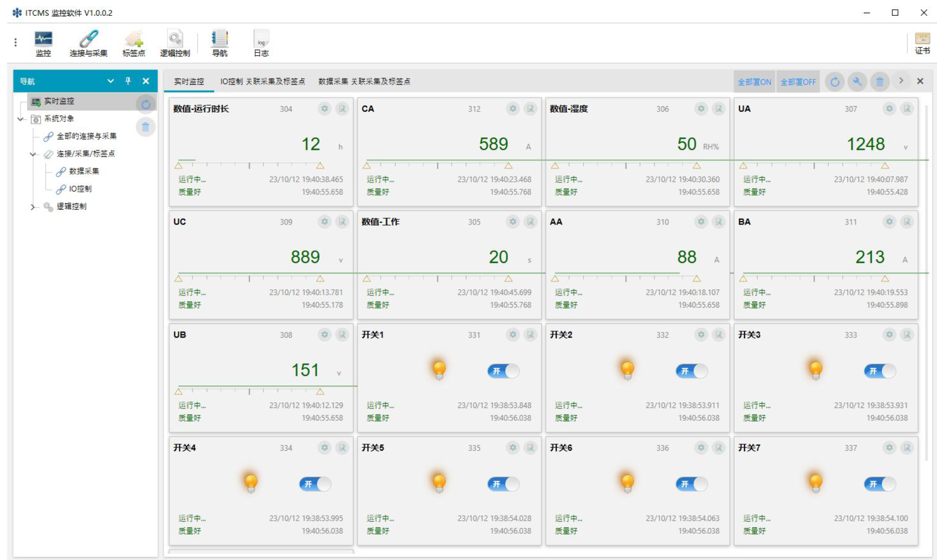Image resolution: width=937 pixels, height=560 pixels.
Task: Click the 全部置OFF button
Action: (798, 82)
